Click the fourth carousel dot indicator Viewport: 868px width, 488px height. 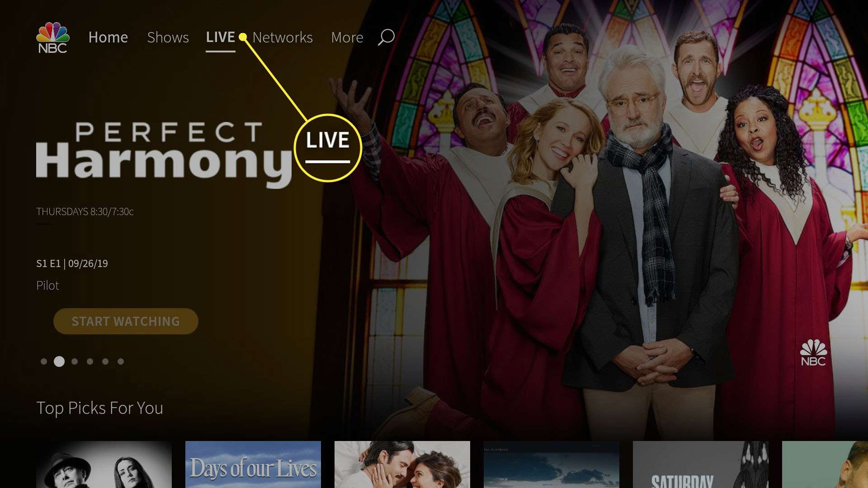[90, 361]
